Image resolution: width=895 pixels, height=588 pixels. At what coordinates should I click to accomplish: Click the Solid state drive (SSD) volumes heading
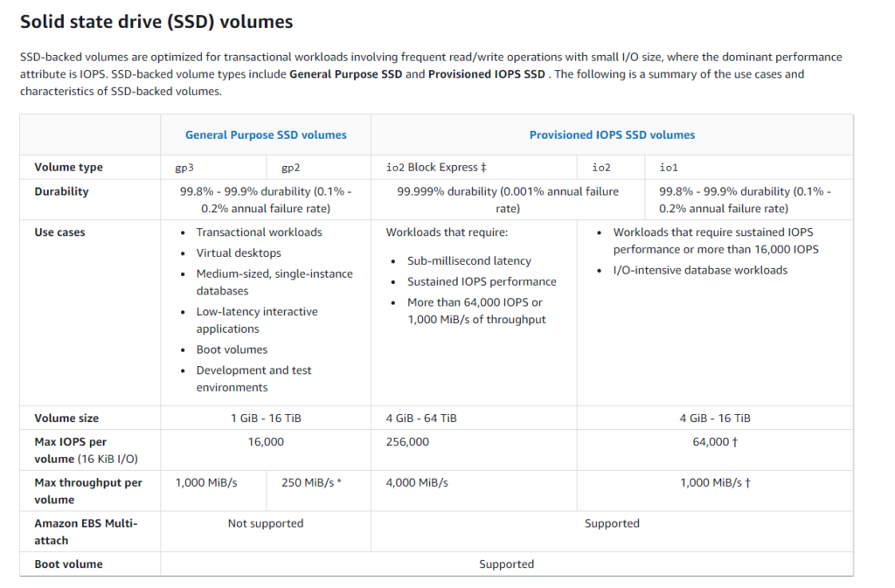pos(156,22)
